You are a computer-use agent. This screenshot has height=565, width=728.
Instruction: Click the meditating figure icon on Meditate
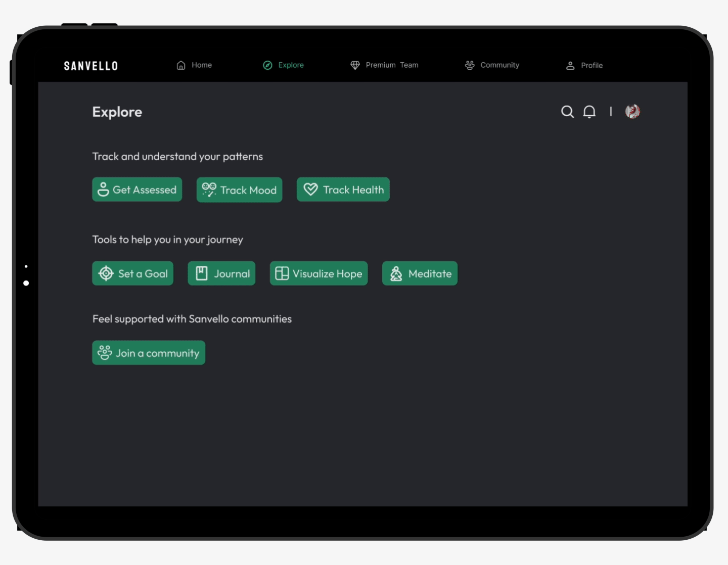click(x=395, y=273)
